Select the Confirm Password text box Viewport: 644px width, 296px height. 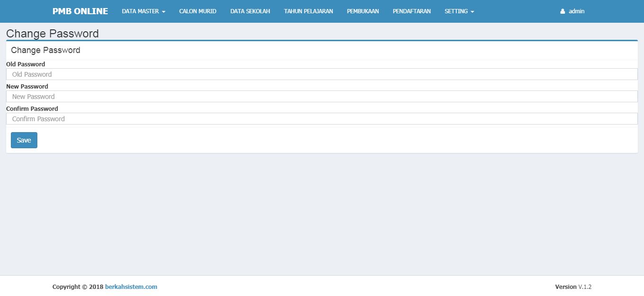(322, 119)
